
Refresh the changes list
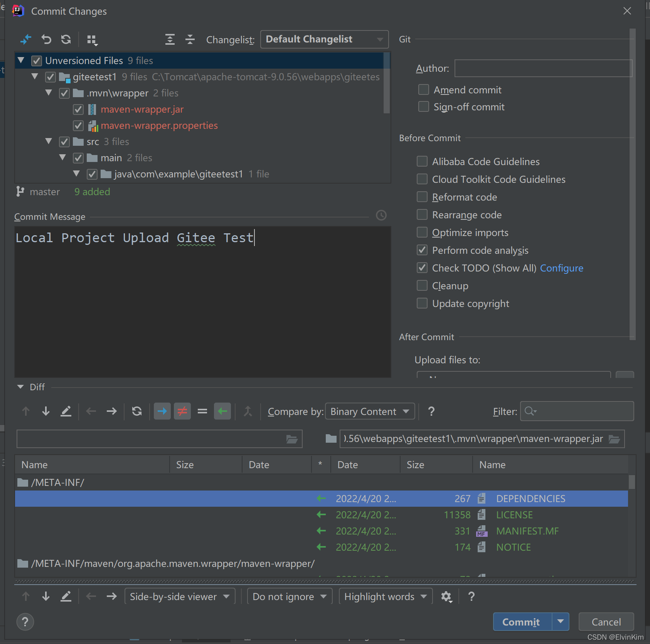click(x=66, y=39)
